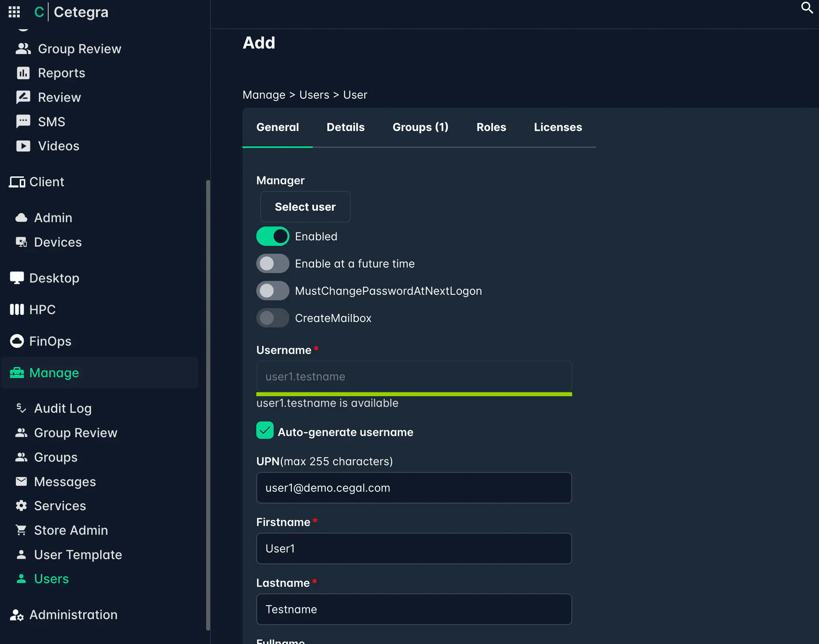819x644 pixels.
Task: Open the Groups (1) tab
Action: tap(420, 127)
